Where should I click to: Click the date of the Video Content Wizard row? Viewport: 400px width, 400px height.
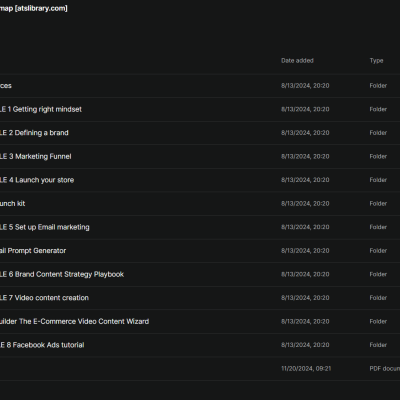point(305,322)
